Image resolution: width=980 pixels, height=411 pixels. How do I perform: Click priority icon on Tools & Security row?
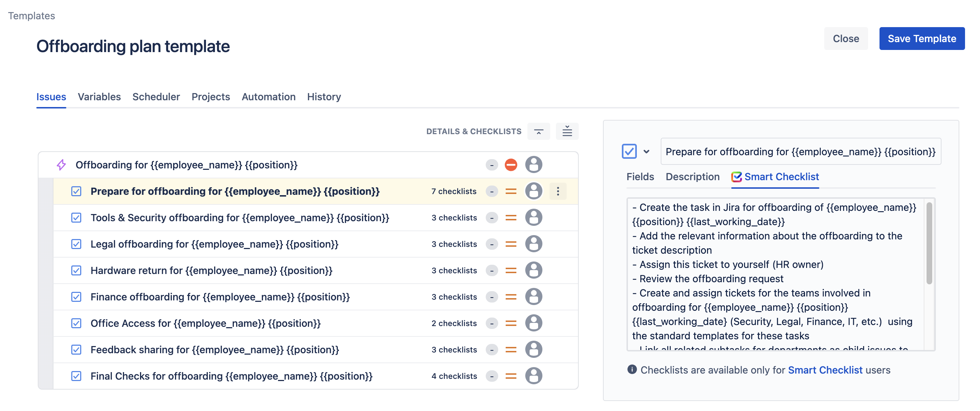click(x=511, y=218)
